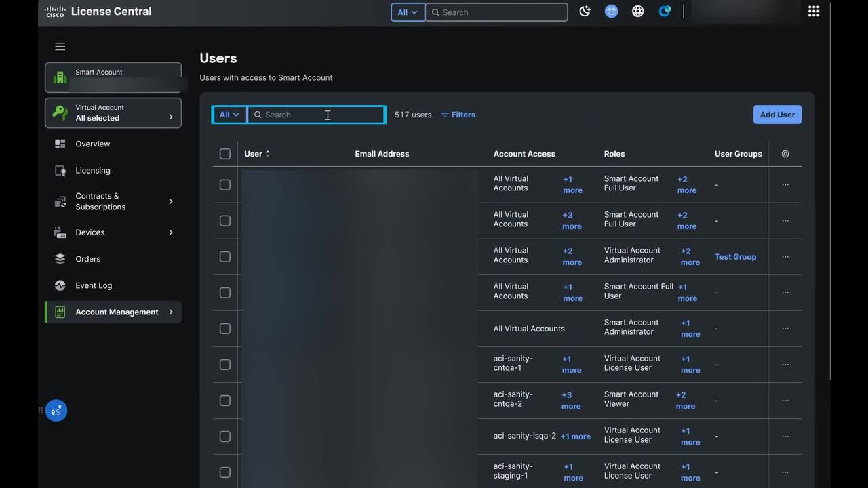Toggle dark mode moon icon
This screenshot has width=868, height=488.
pyautogui.click(x=585, y=12)
